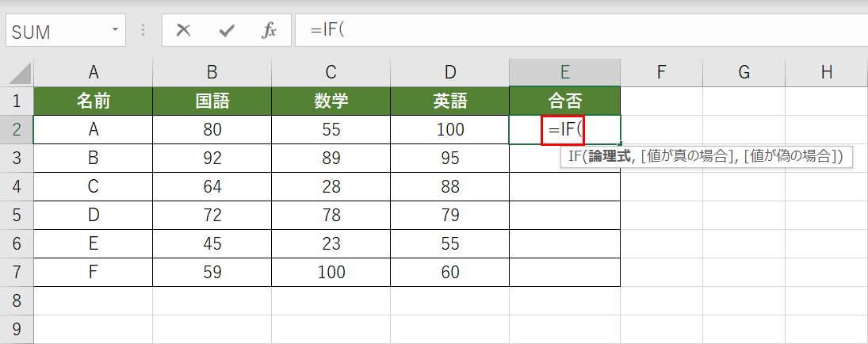Click inside the formula bar input
868x344 pixels.
tap(579, 31)
